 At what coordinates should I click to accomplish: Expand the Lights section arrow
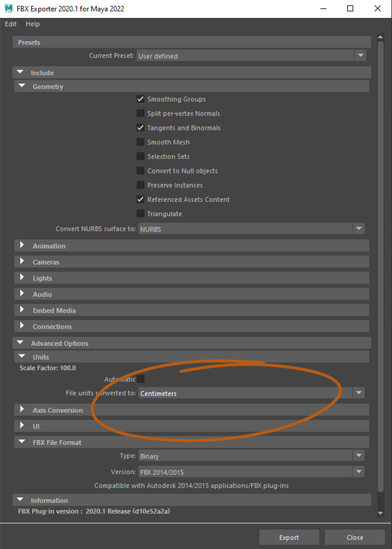coord(22,278)
